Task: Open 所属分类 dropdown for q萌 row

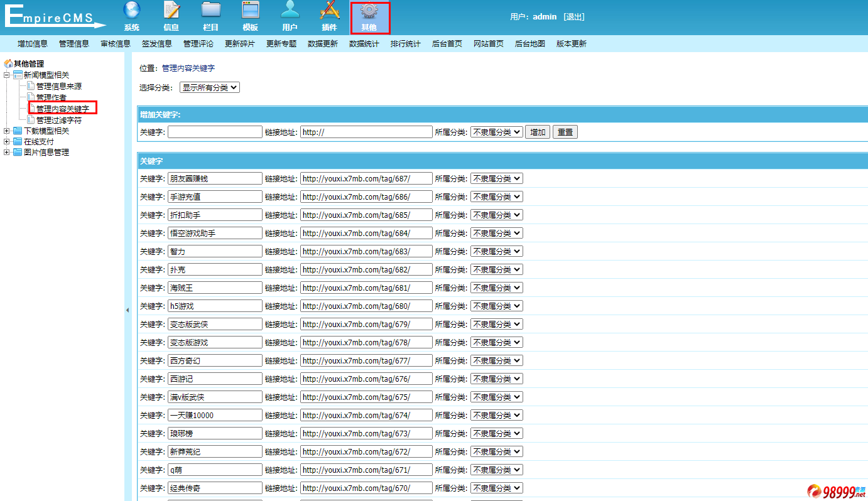Action: coord(496,470)
